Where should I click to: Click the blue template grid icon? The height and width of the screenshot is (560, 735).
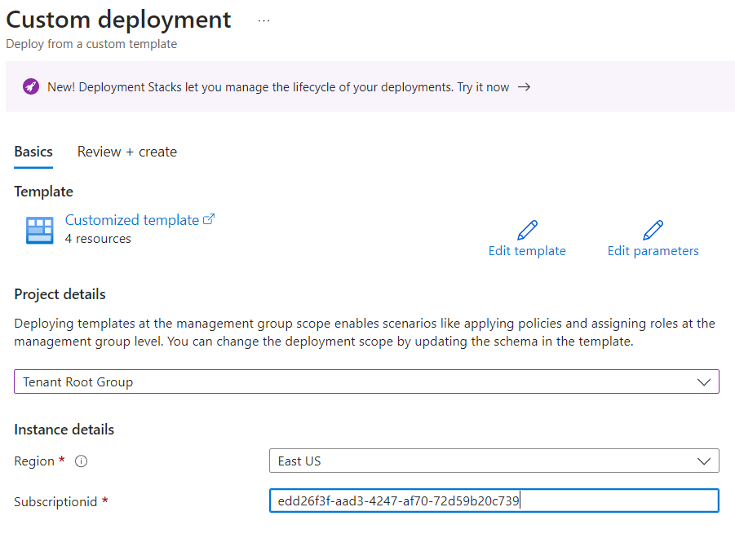[x=40, y=231]
